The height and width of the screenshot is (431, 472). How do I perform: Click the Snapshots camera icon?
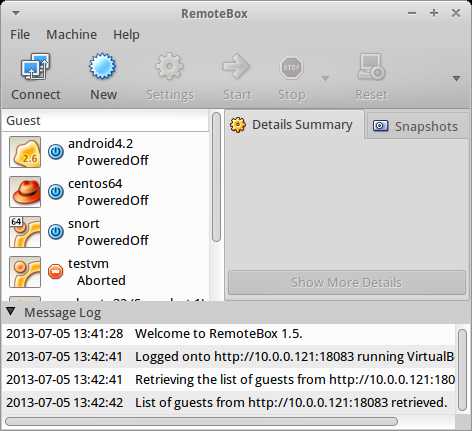[x=380, y=126]
